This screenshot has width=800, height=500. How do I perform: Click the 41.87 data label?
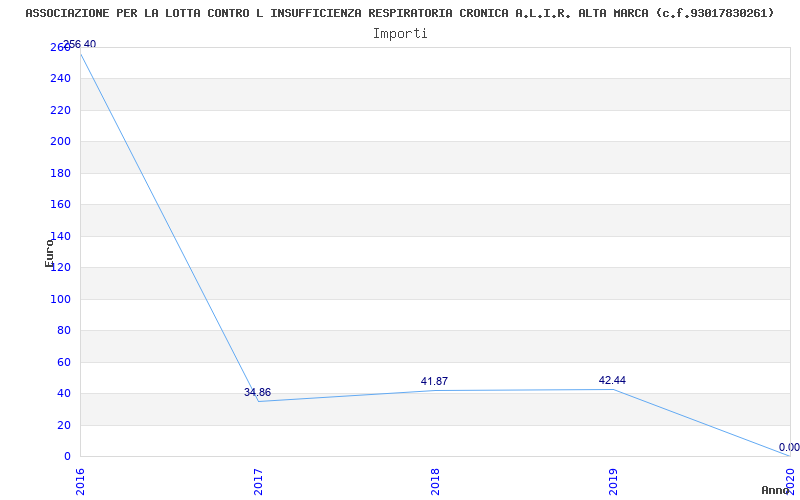434,381
